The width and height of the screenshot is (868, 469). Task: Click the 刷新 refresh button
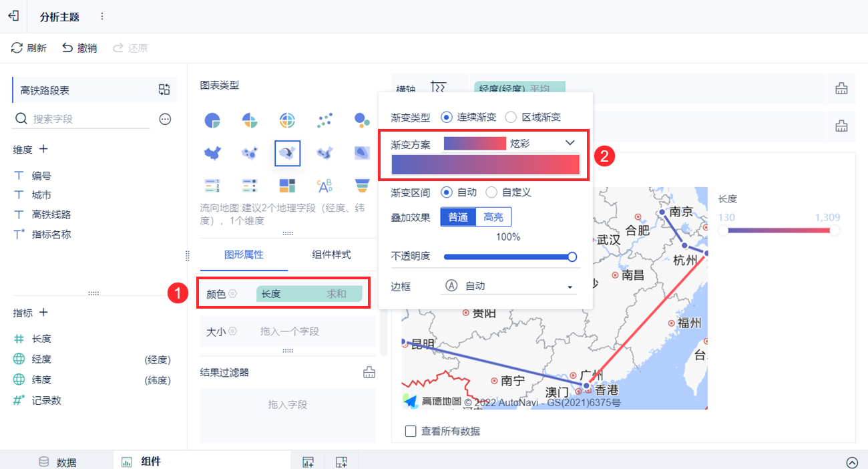coord(29,48)
